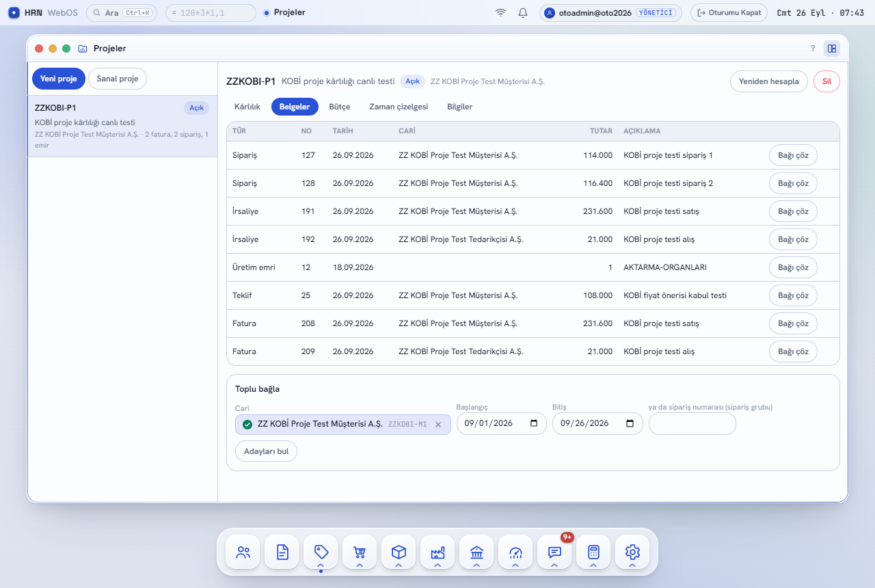This screenshot has height=588, width=875.
Task: Click the Wi-Fi status icon
Action: pos(501,12)
